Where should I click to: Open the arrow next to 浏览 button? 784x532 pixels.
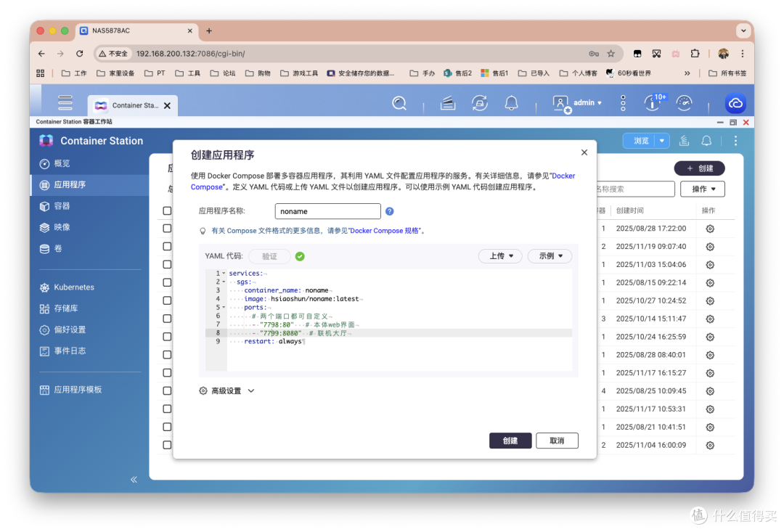[x=661, y=141]
